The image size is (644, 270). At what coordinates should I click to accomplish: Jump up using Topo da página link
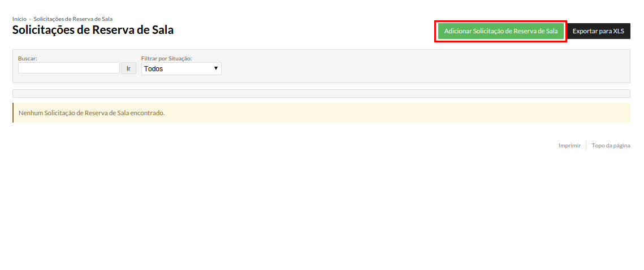coord(611,146)
